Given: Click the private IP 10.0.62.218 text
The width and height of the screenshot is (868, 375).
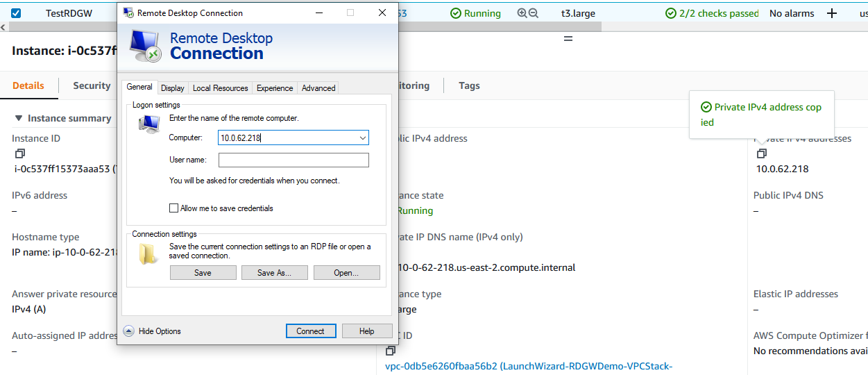Looking at the screenshot, I should (782, 169).
